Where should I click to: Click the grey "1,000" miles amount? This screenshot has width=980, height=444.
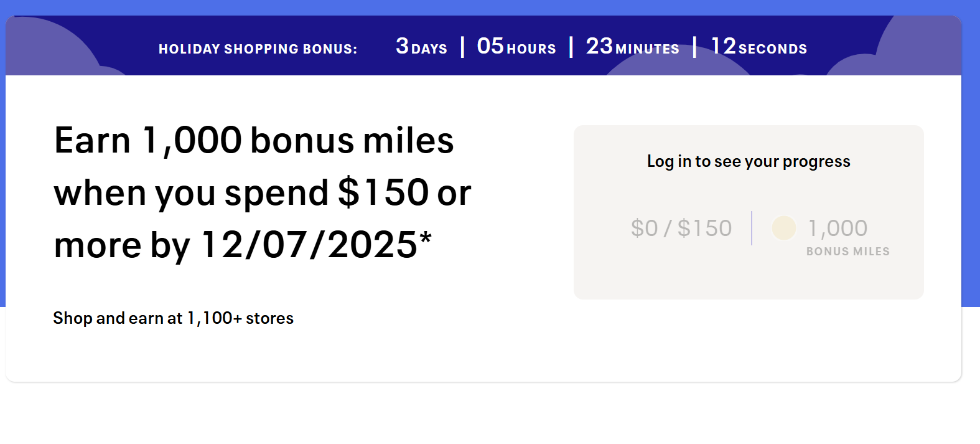coord(838,228)
